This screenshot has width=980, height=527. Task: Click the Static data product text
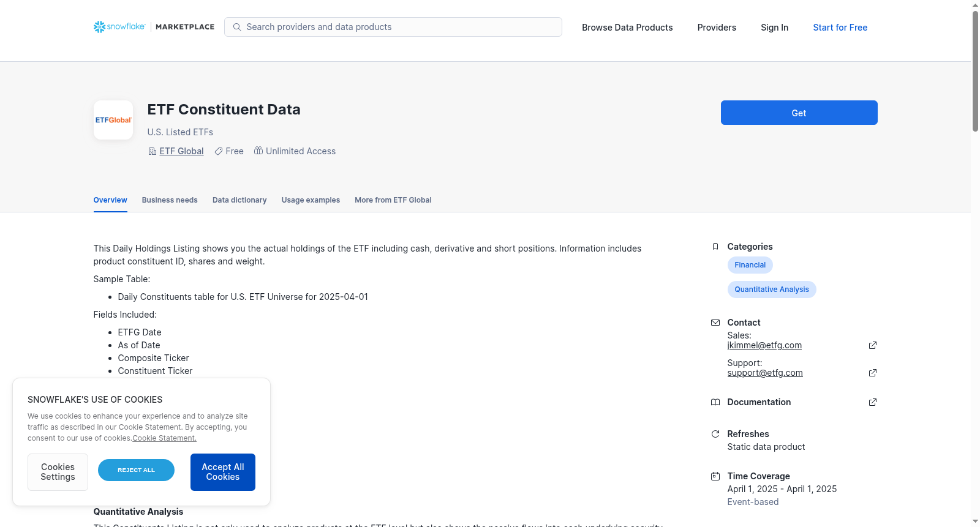tap(766, 447)
